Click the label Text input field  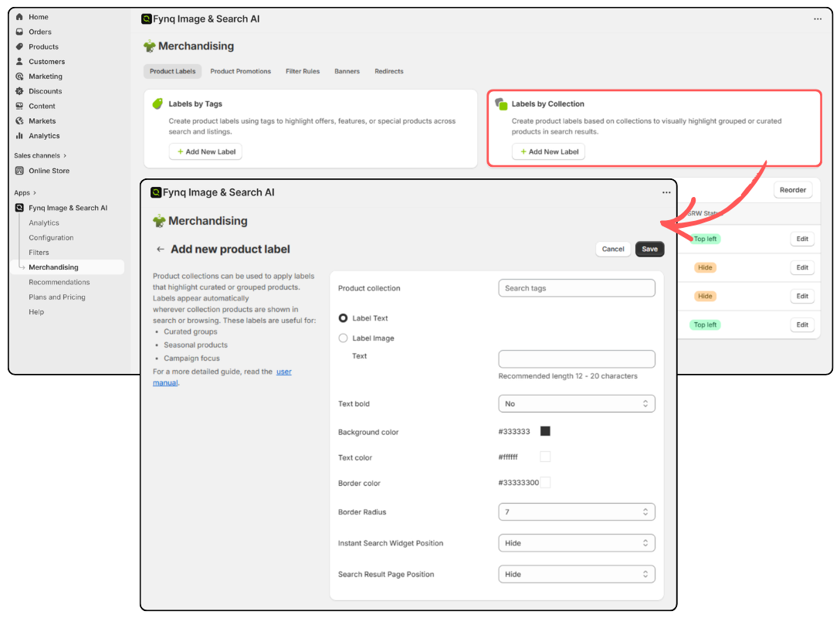coord(577,359)
